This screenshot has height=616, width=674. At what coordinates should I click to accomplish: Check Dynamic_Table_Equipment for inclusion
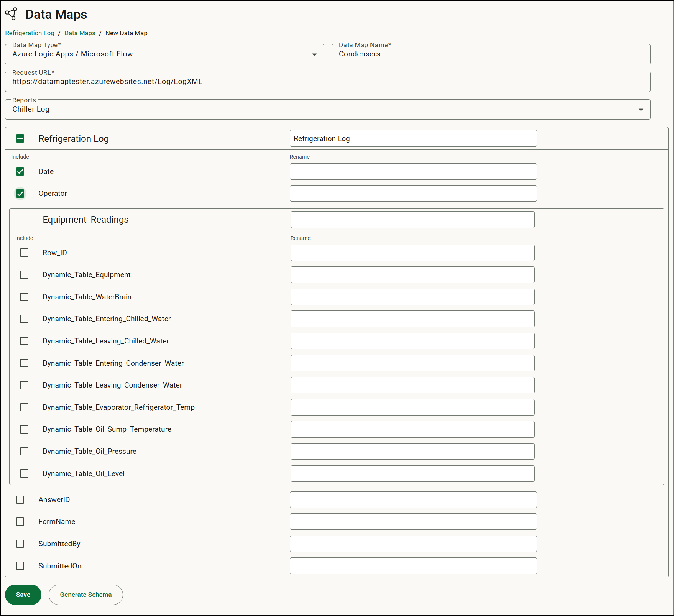24,274
